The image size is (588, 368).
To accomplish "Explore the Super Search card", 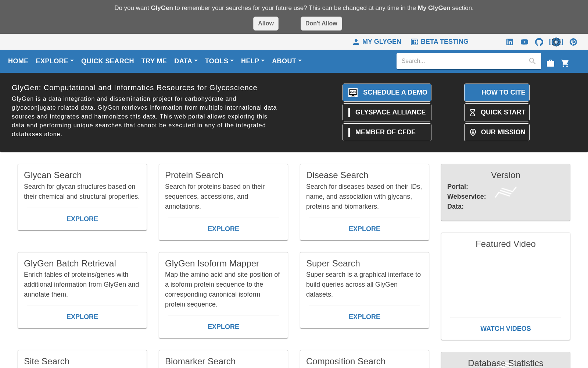I will pos(365,317).
